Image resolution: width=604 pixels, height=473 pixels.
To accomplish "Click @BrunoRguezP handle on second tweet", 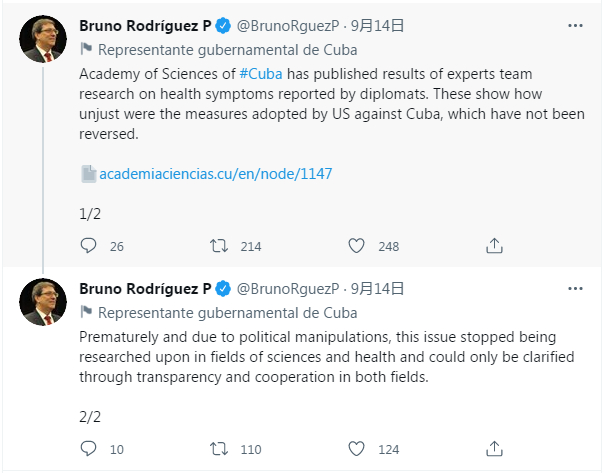I will (287, 288).
